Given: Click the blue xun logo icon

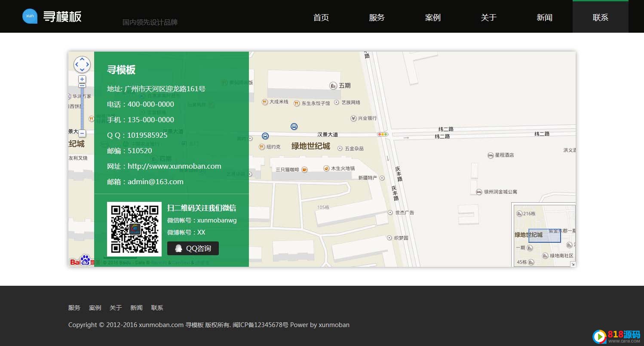Looking at the screenshot, I should point(30,16).
